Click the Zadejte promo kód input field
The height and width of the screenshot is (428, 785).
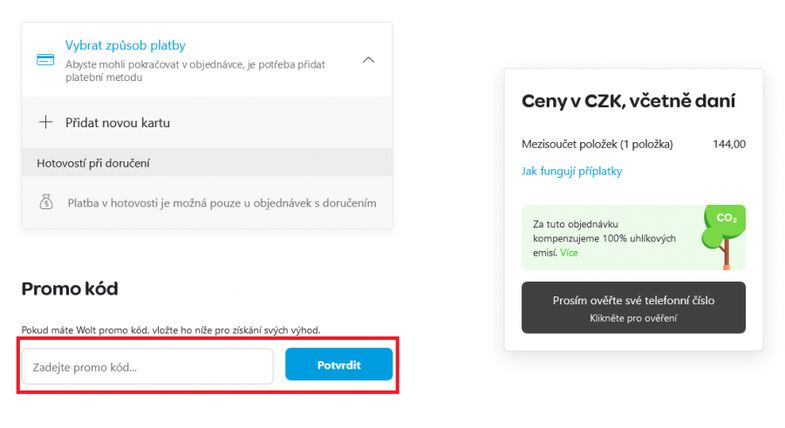click(148, 366)
